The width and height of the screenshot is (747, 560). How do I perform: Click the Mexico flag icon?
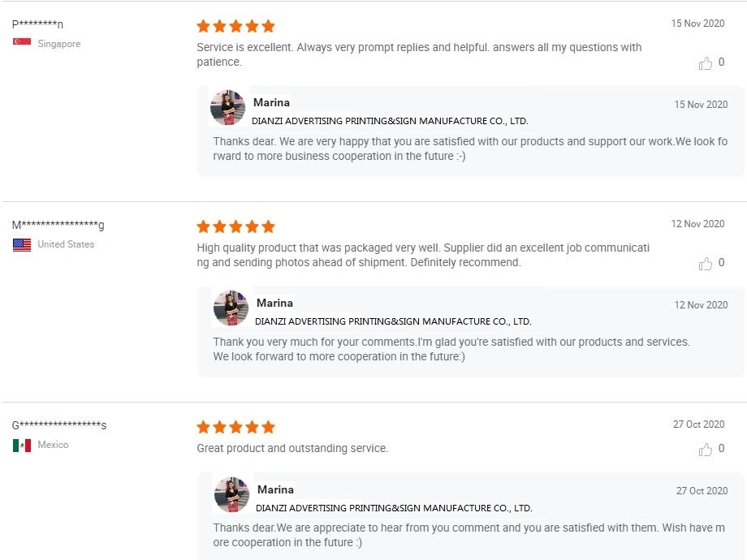pos(22,445)
